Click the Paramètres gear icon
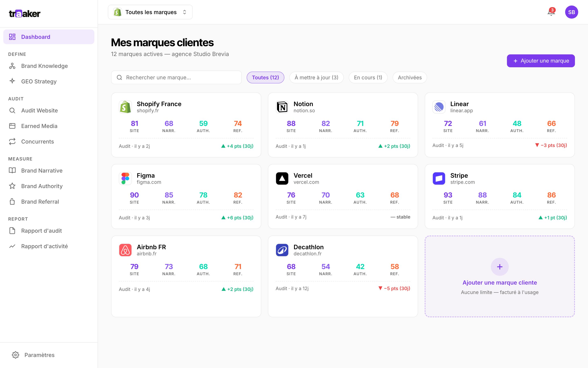 pos(16,355)
